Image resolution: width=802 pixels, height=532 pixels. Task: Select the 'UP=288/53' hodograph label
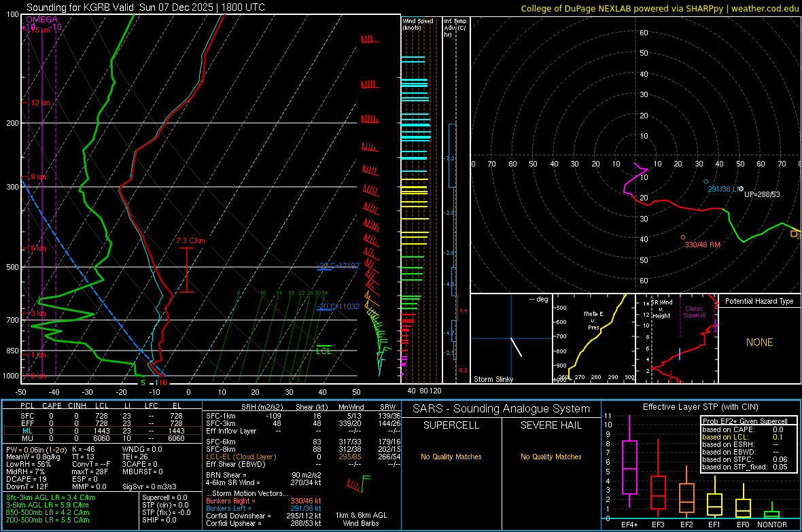[762, 194]
